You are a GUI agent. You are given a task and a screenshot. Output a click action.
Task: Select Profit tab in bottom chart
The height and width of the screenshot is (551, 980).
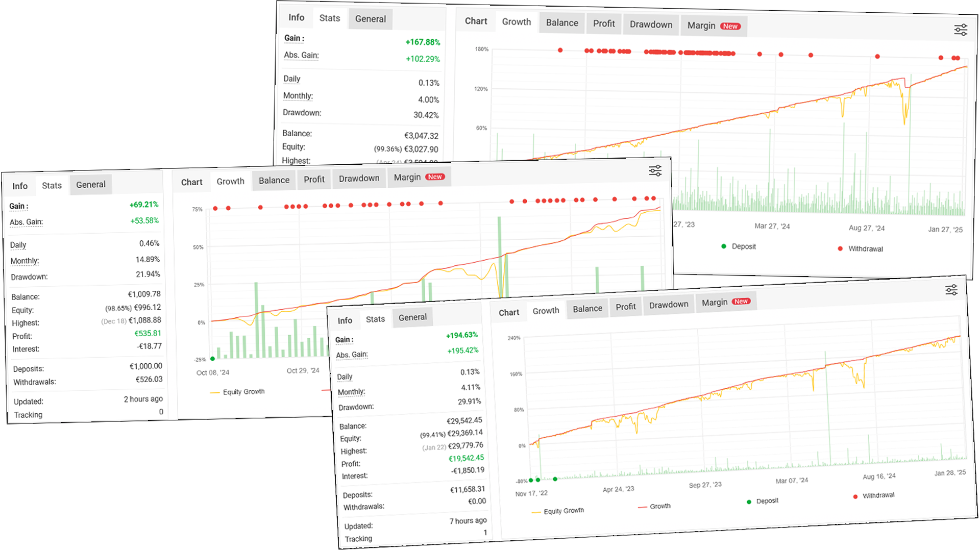coord(625,307)
